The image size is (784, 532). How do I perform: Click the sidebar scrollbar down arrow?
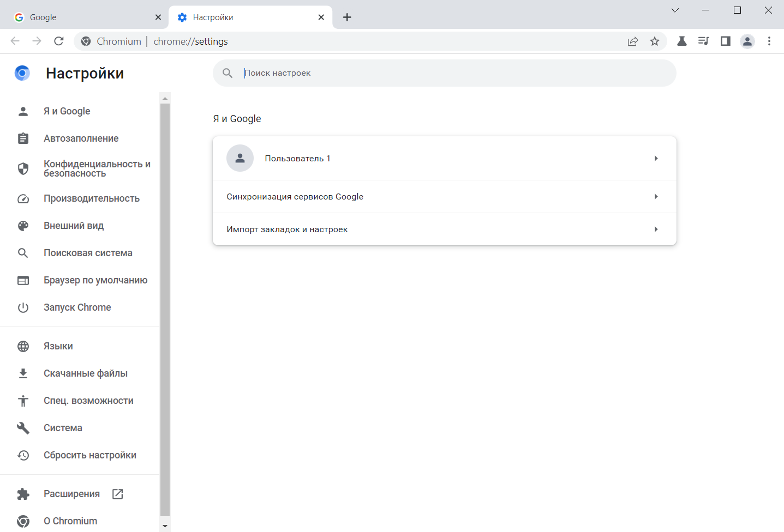(x=165, y=526)
